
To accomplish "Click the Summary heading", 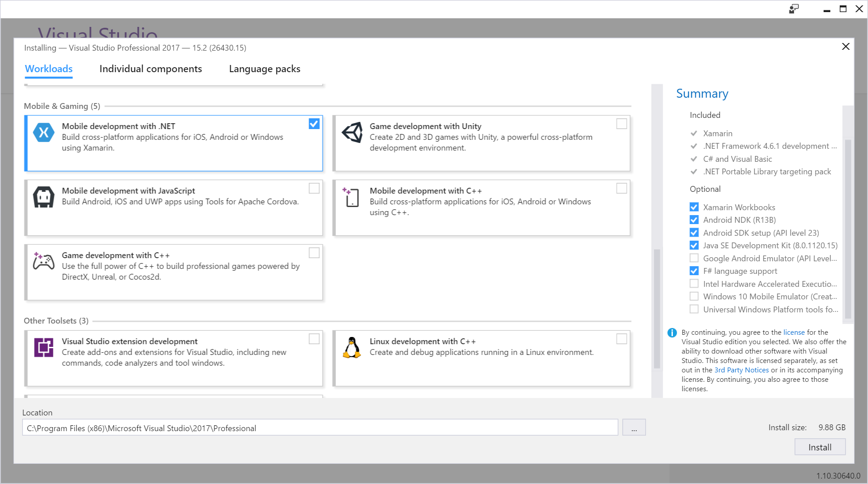I will pos(702,94).
